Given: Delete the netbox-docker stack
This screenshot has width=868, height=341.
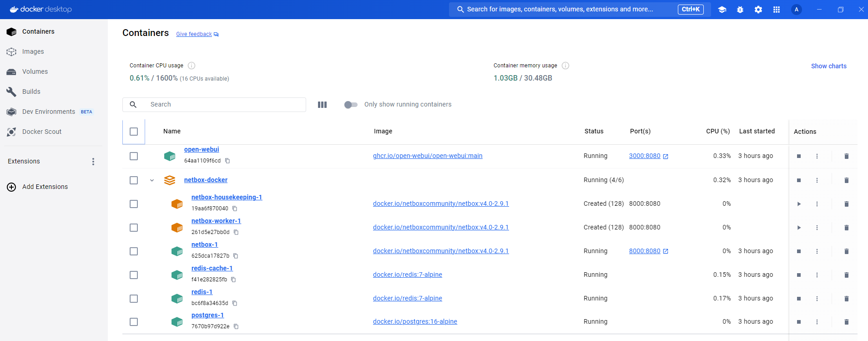Looking at the screenshot, I should tap(847, 180).
